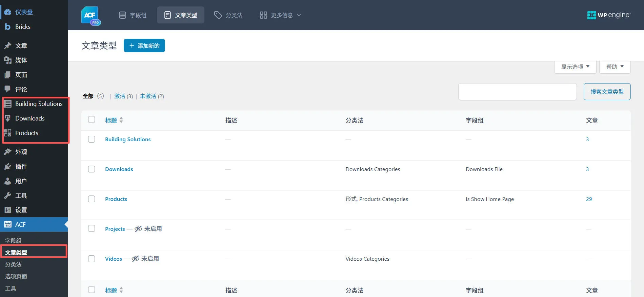Click the 更多信息 grid icon
The image size is (644, 297).
[263, 15]
